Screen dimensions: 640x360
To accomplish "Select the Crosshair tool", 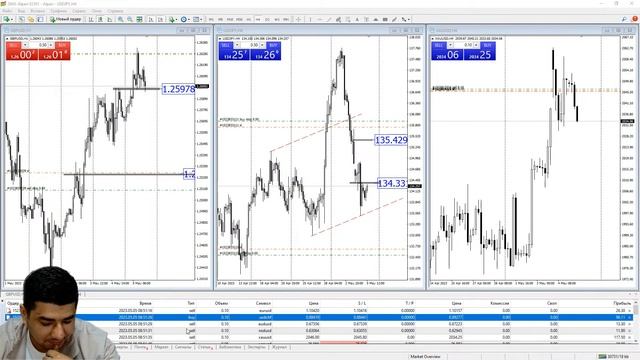I will pos(298,19).
